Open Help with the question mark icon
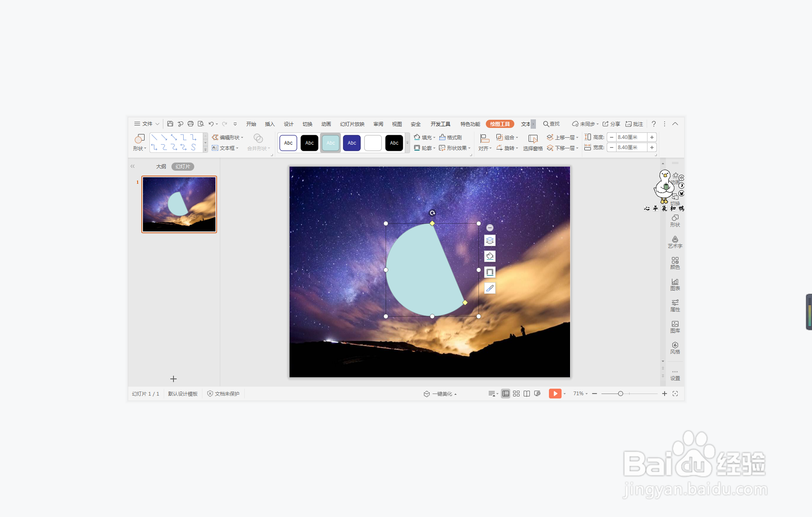Viewport: 812px width, 517px height. point(654,124)
